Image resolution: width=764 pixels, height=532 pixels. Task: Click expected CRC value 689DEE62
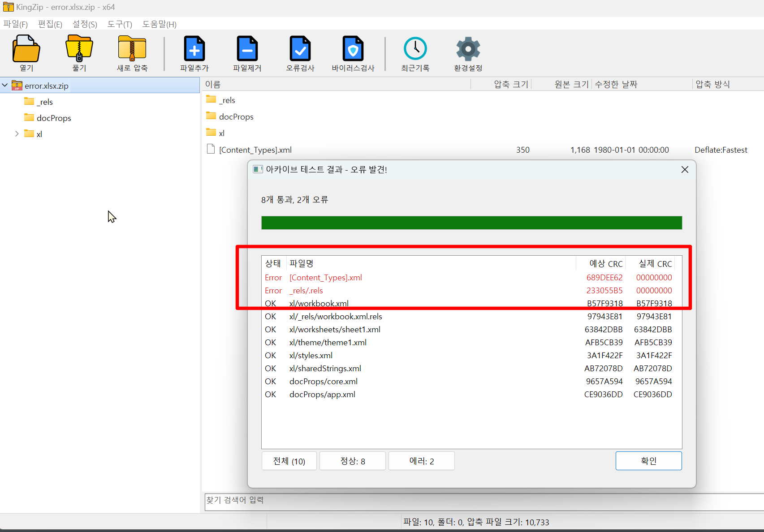pyautogui.click(x=604, y=278)
